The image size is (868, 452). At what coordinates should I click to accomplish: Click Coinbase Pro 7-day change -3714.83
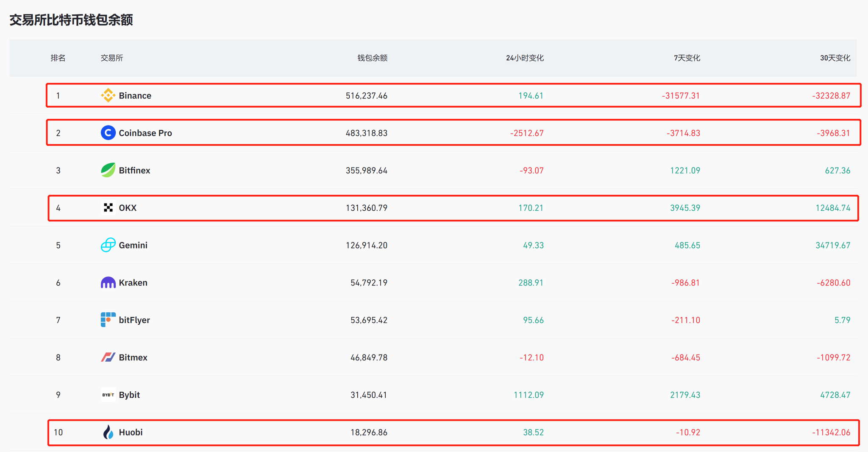click(683, 133)
